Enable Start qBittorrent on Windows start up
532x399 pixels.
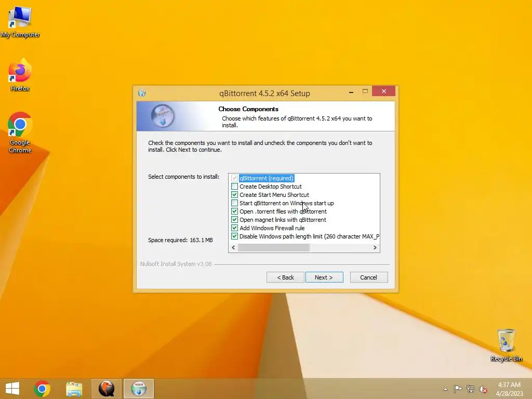coord(234,203)
